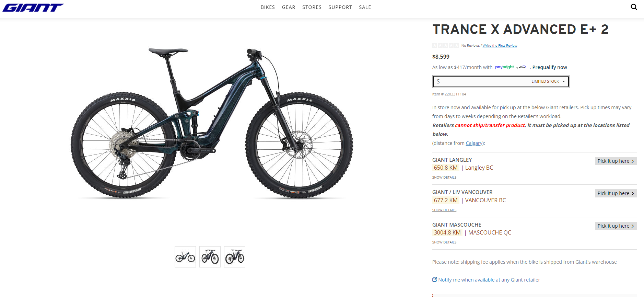
Task: Open the SALE section
Action: [365, 7]
